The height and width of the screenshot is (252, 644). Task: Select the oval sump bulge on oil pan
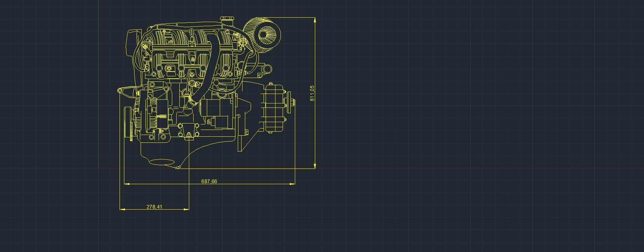click(x=161, y=162)
